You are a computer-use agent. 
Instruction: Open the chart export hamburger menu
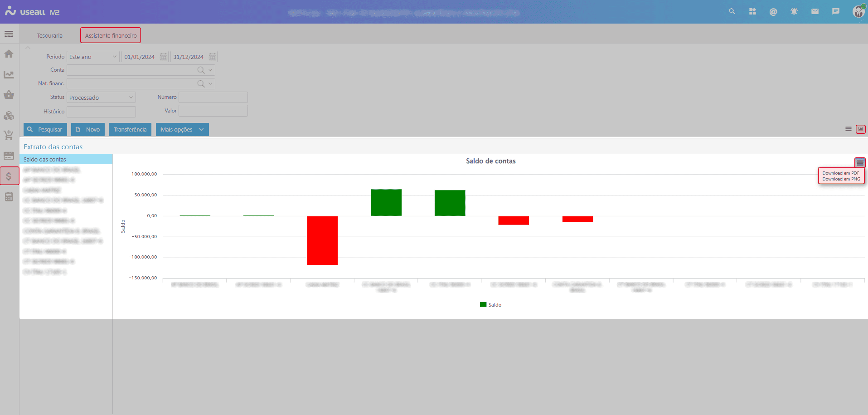[859, 162]
